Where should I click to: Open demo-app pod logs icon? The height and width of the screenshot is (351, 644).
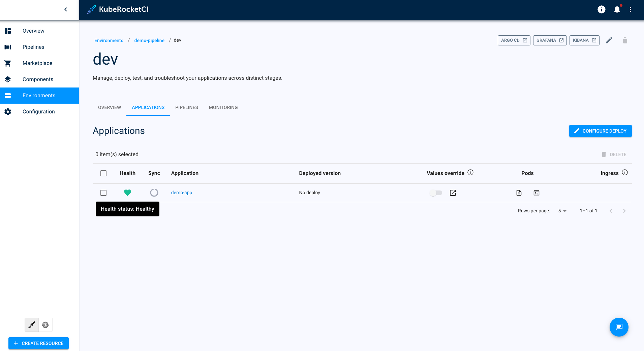[519, 193]
